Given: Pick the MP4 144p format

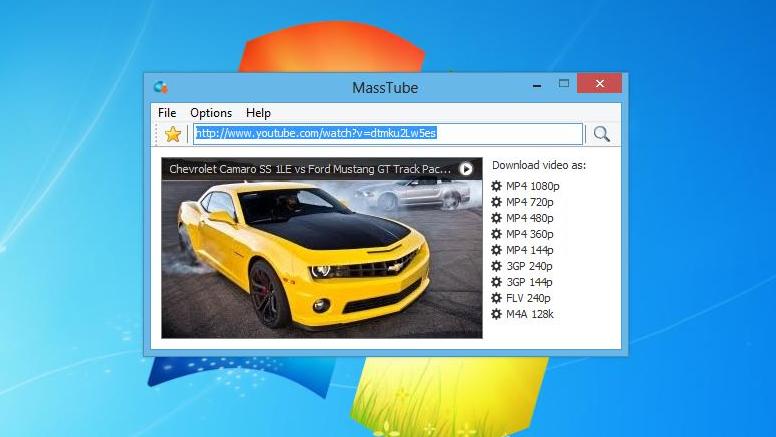Looking at the screenshot, I should coord(530,250).
